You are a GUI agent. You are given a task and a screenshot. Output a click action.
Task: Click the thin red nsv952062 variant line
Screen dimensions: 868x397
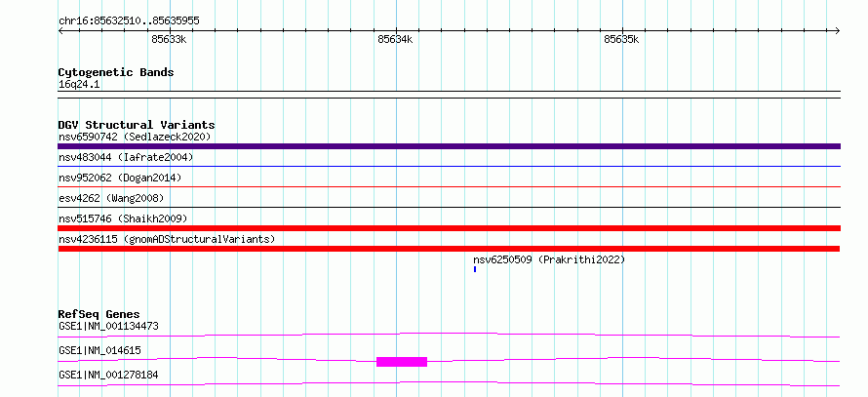click(449, 186)
